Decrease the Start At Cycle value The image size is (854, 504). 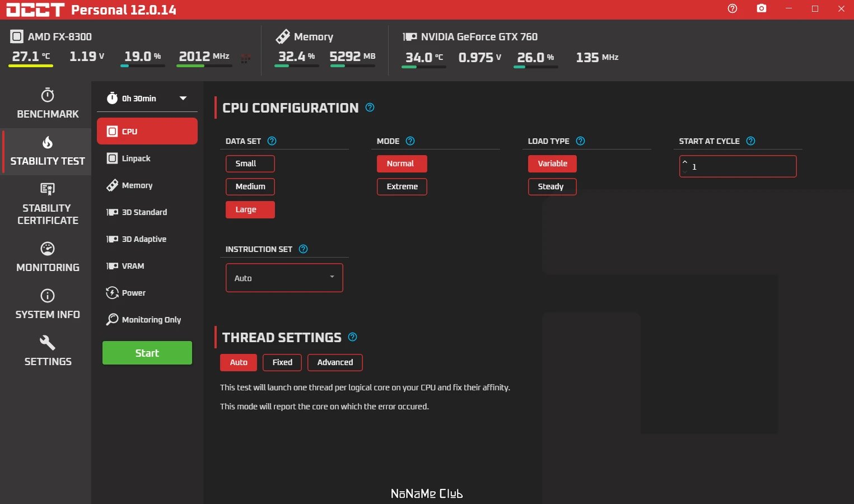pos(685,171)
